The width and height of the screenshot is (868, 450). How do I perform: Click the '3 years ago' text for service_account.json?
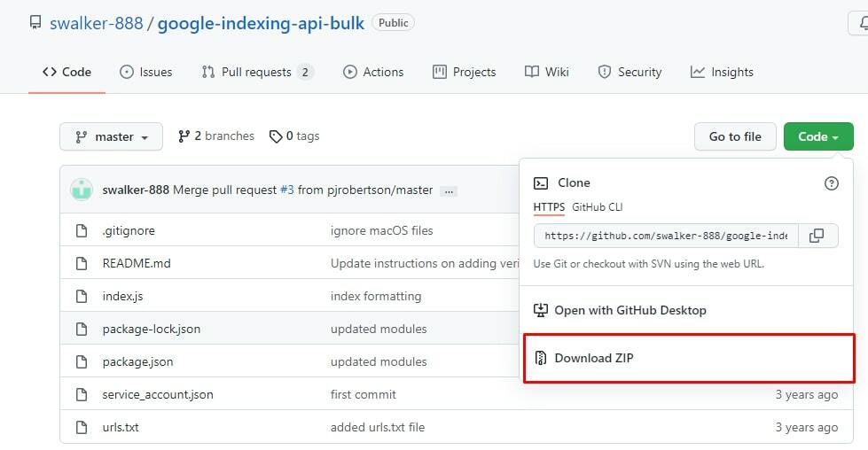click(x=807, y=394)
